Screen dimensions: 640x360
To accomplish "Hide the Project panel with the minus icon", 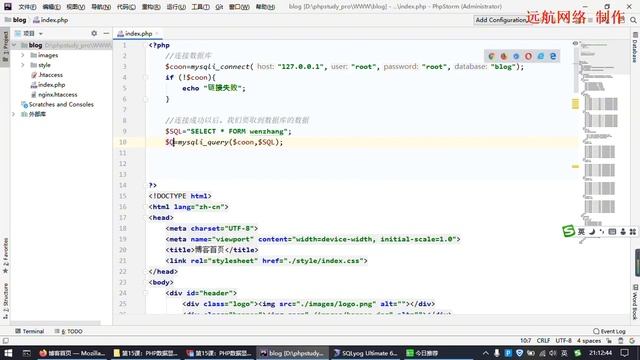I will 106,33.
